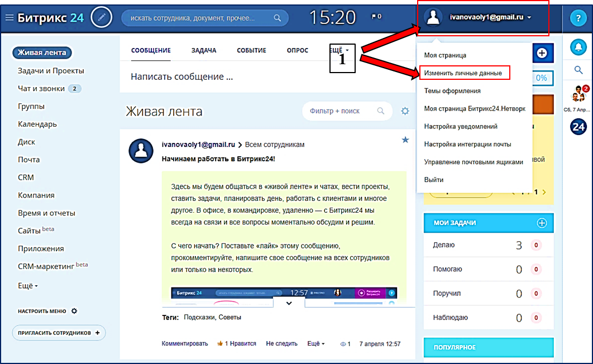593x364 pixels.
Task: Click the gear next to НАСТРОИТЬ МЕНЮ
Action: pos(74,311)
